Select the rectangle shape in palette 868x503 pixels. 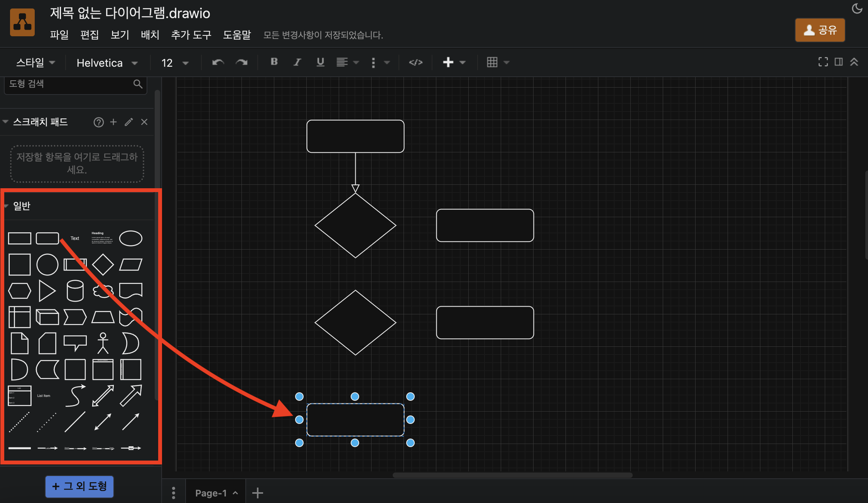point(20,238)
